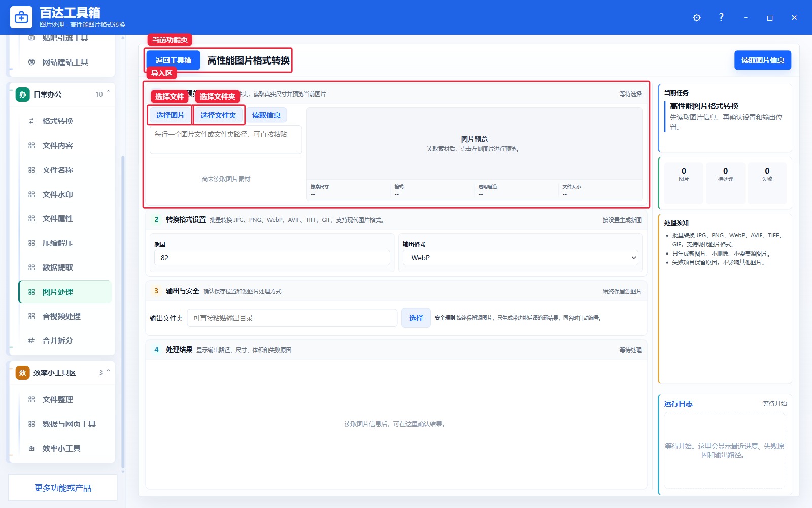812x508 pixels.
Task: Click the grid icon beside 文件属性
Action: tap(31, 218)
